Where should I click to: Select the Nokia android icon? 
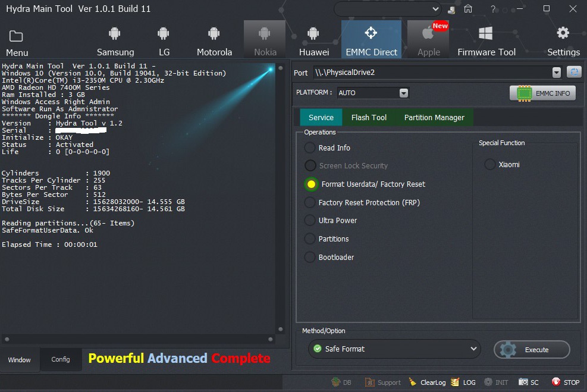click(264, 34)
